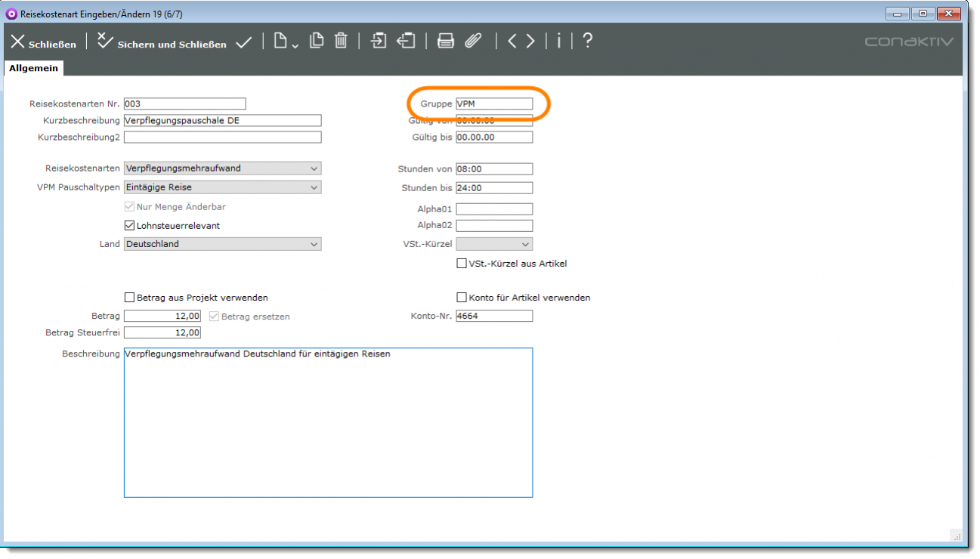The width and height of the screenshot is (980, 559).
Task: Tick VSt.-Kürzel aus Artikel checkbox
Action: click(462, 264)
